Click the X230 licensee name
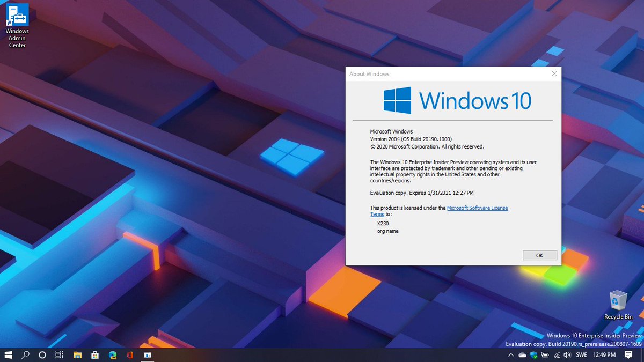 pos(383,223)
